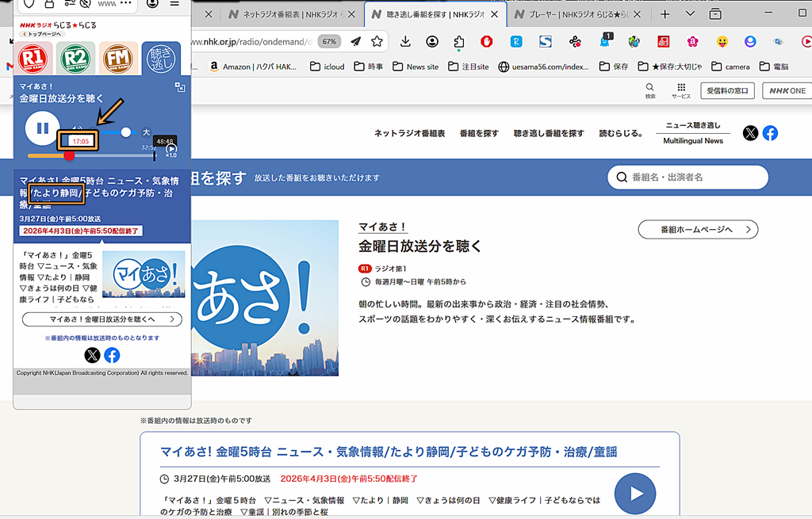Click the mini-player popout icon

click(180, 88)
